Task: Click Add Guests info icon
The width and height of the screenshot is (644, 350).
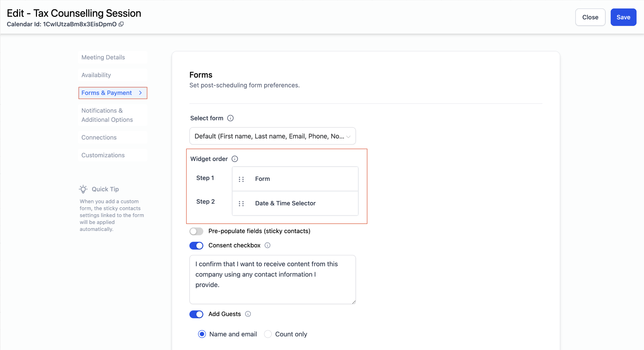Action: pyautogui.click(x=248, y=314)
